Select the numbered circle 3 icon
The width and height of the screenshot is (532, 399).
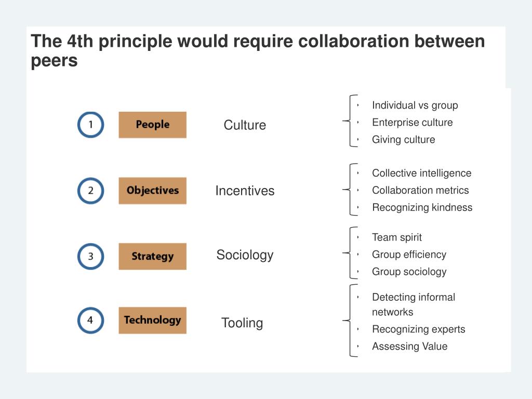coord(90,256)
